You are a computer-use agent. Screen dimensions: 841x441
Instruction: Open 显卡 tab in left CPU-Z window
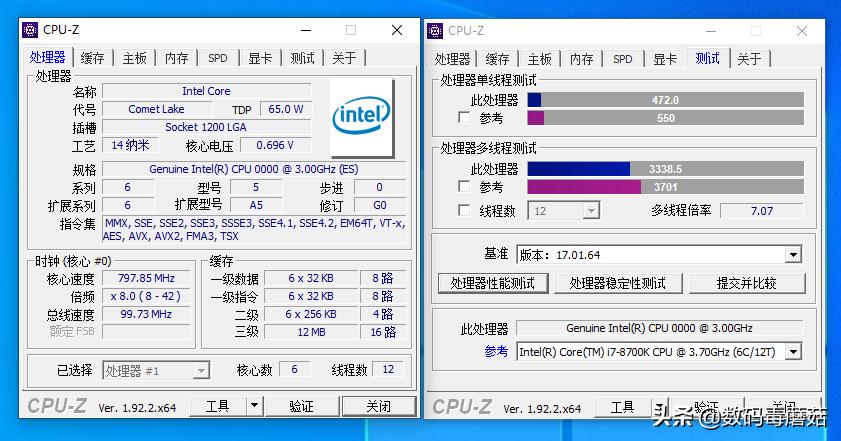260,58
